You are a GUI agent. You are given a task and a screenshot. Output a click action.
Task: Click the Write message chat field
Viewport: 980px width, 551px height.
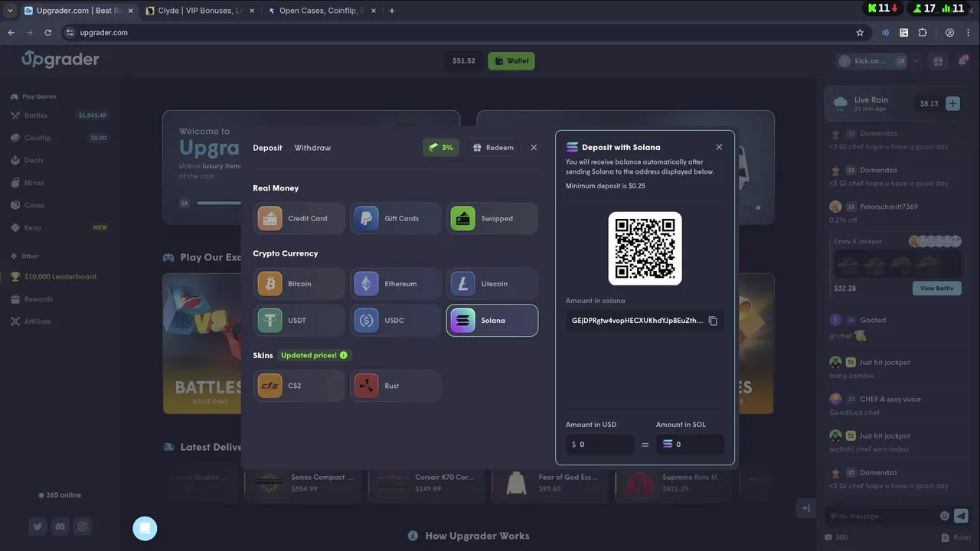click(x=880, y=517)
